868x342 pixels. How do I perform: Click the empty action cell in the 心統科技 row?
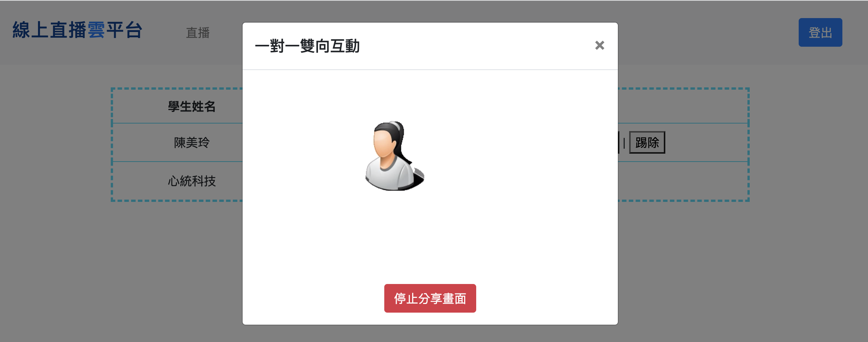click(x=683, y=181)
